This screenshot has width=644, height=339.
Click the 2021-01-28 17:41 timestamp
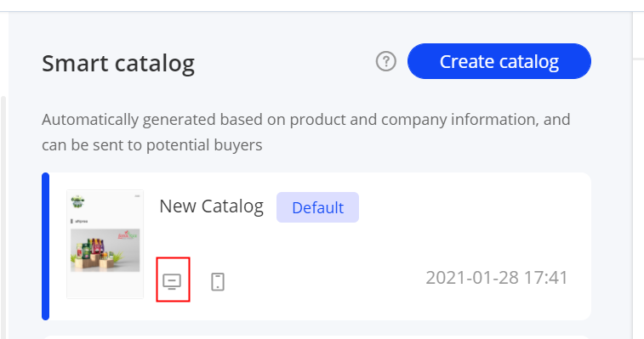497,278
